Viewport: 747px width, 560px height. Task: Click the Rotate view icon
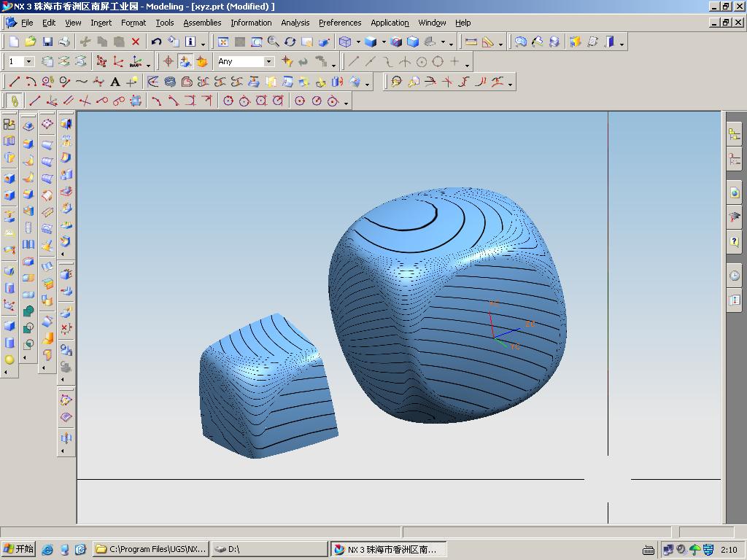pyautogui.click(x=290, y=42)
